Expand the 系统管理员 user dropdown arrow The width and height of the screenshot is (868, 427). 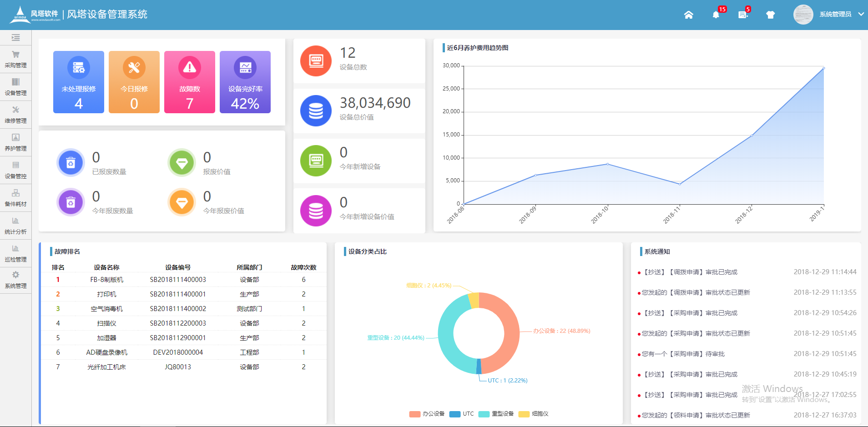point(861,15)
